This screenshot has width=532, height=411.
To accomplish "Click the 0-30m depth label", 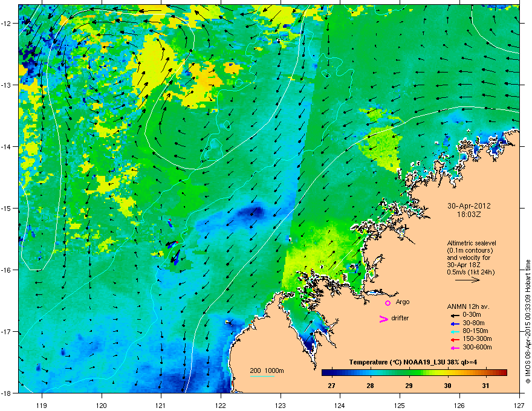I will click(x=472, y=315).
